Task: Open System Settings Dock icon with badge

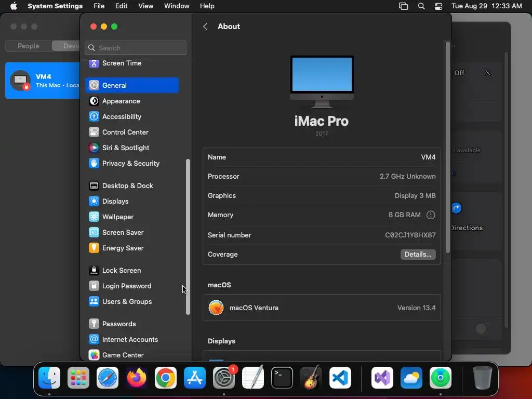Action: 224,378
